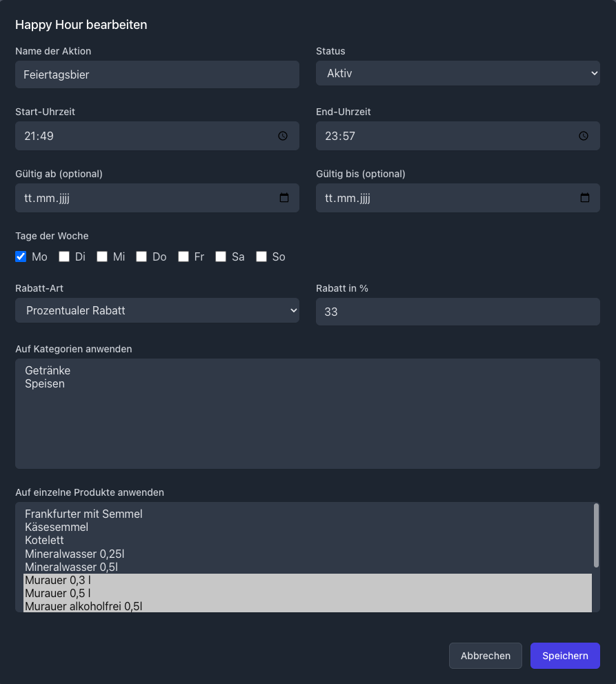Expand the Rabatt-Art dropdown

point(157,310)
